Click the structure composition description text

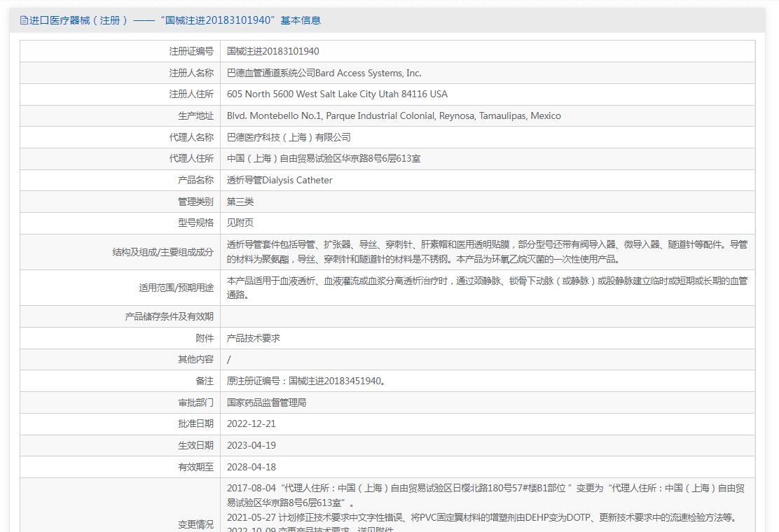pyautogui.click(x=487, y=251)
